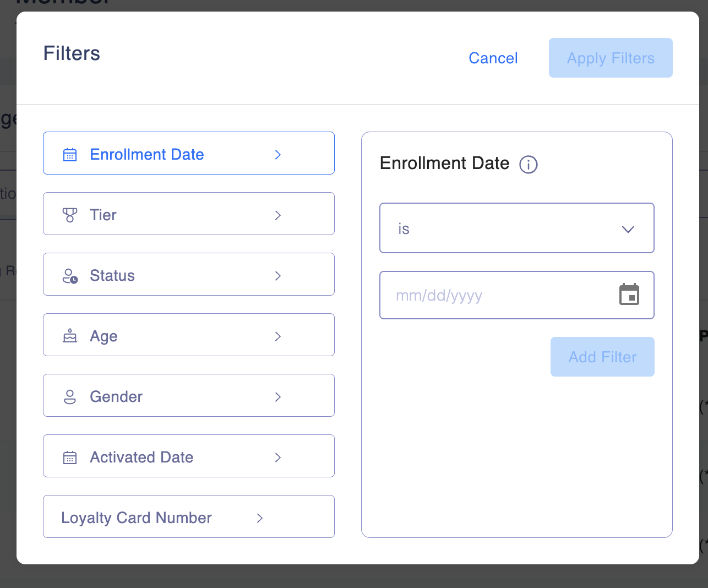Viewport: 708px width, 588px height.
Task: Click the Status person-clock icon
Action: (x=70, y=276)
